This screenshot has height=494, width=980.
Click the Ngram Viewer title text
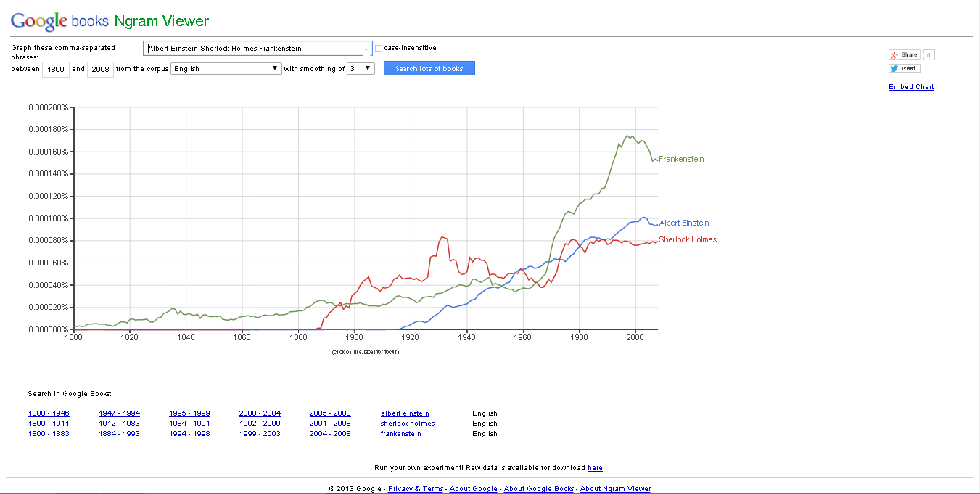click(162, 21)
